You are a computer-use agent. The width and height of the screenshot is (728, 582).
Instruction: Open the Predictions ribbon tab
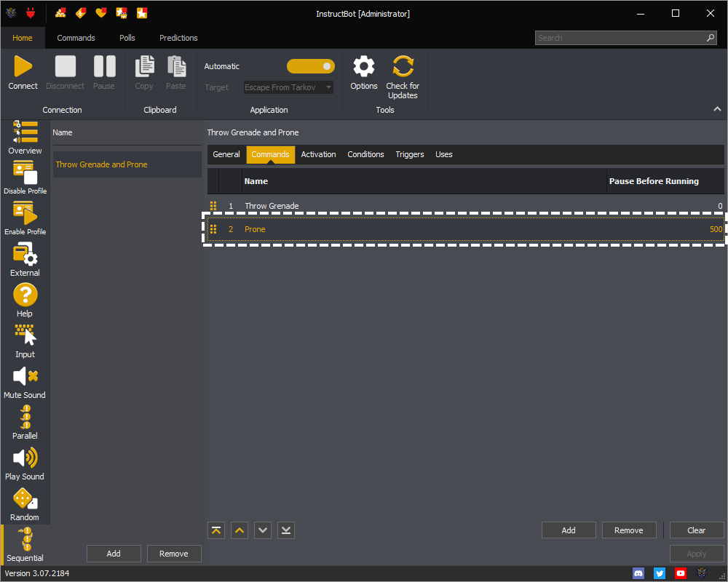pyautogui.click(x=179, y=38)
